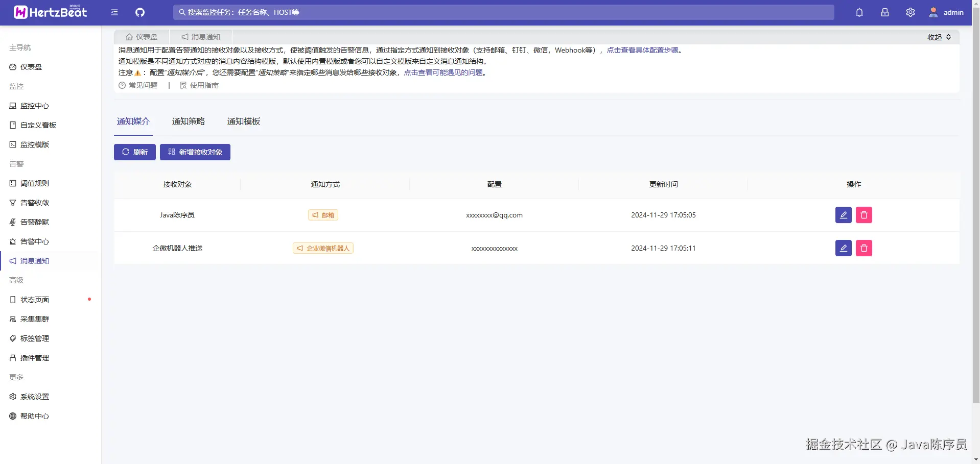This screenshot has width=980, height=464.
Task: Follow link 点击查看具体配置步骤
Action: tap(642, 50)
